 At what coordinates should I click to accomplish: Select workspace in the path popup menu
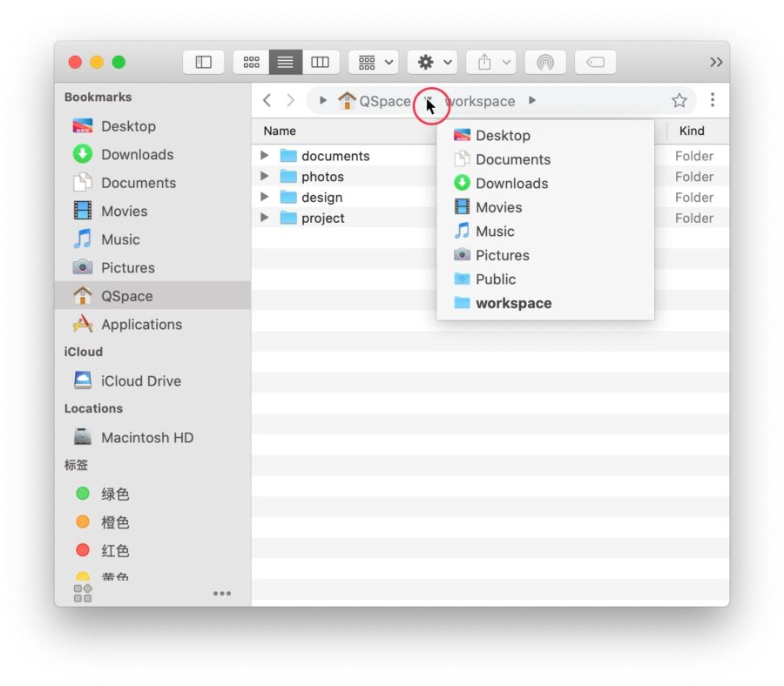513,303
